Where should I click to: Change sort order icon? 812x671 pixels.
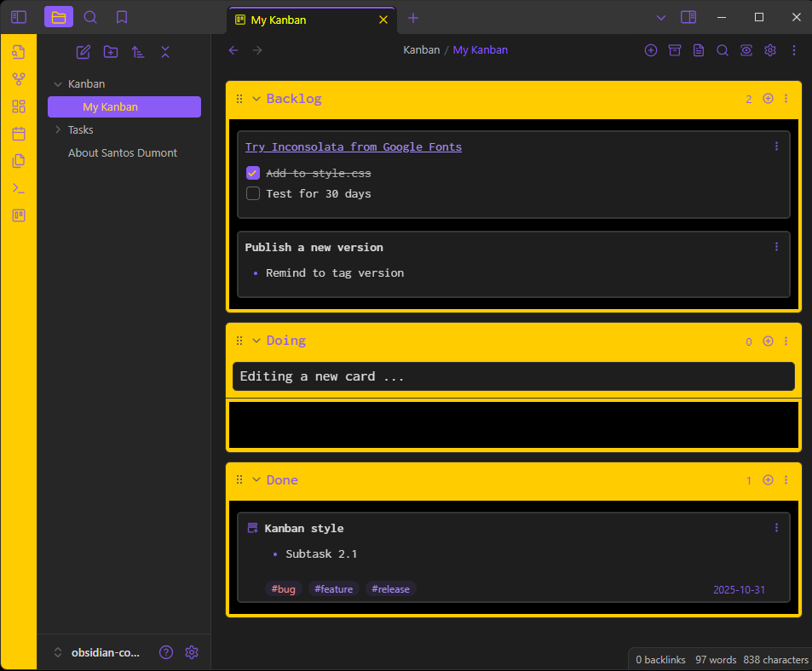pyautogui.click(x=138, y=52)
